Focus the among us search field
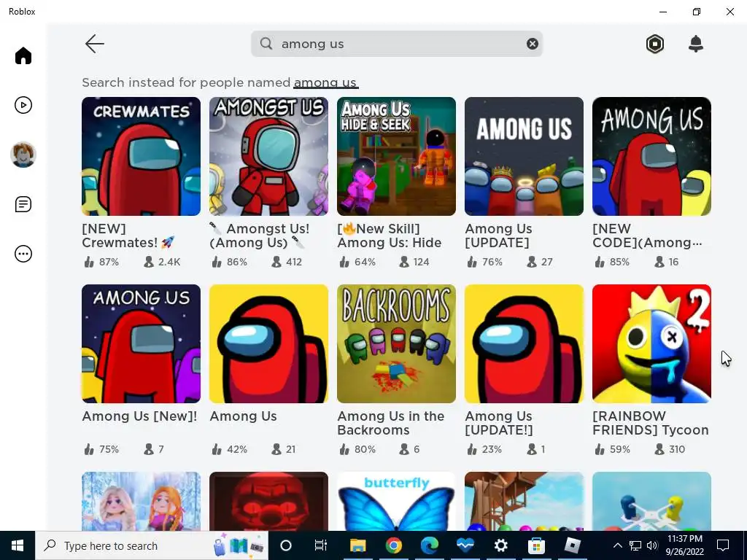The image size is (747, 560). tap(396, 44)
